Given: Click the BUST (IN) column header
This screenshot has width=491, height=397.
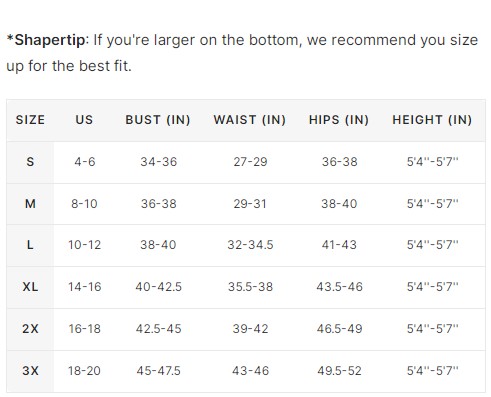Looking at the screenshot, I should [x=158, y=120].
